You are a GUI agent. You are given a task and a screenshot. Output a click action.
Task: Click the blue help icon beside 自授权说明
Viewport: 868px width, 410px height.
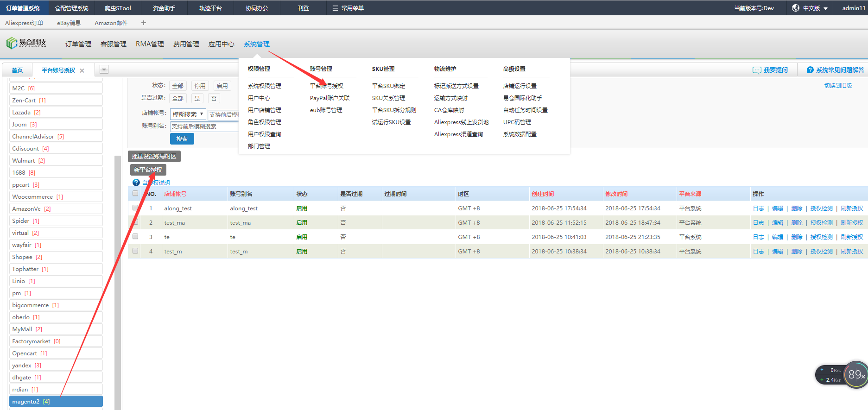(x=136, y=183)
